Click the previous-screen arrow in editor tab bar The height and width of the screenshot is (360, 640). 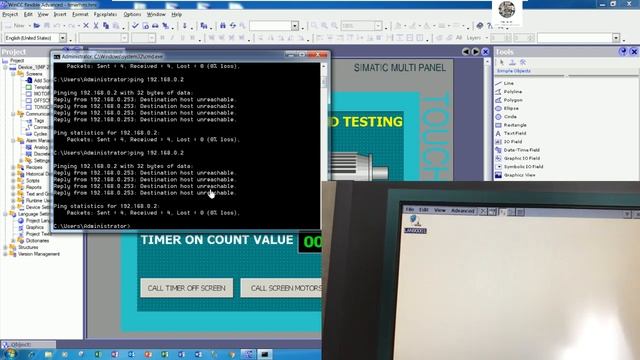coord(466,52)
